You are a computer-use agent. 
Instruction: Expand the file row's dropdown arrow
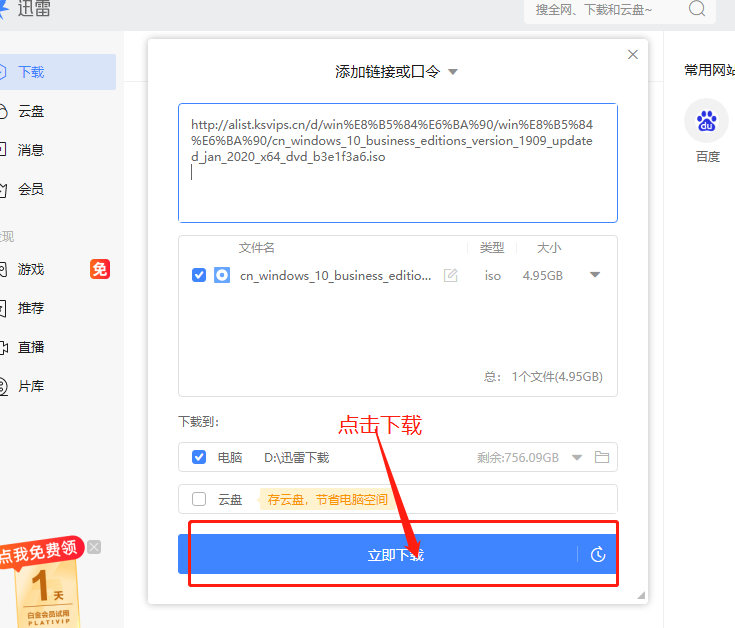(595, 275)
